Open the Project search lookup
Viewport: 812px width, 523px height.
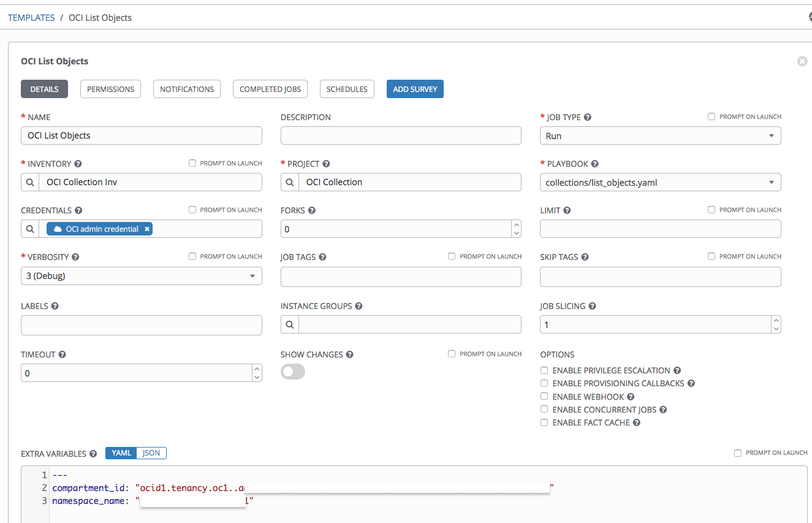pos(289,181)
